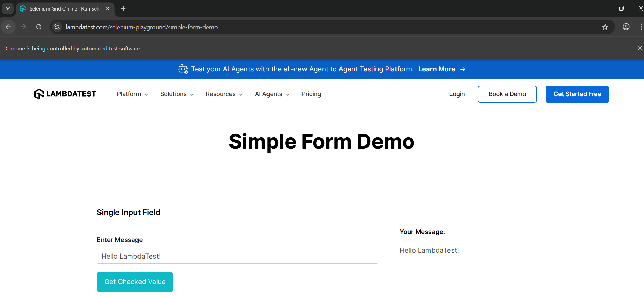Screen dimensions: 644x298
Task: Click the URL in the address bar
Action: click(142, 27)
